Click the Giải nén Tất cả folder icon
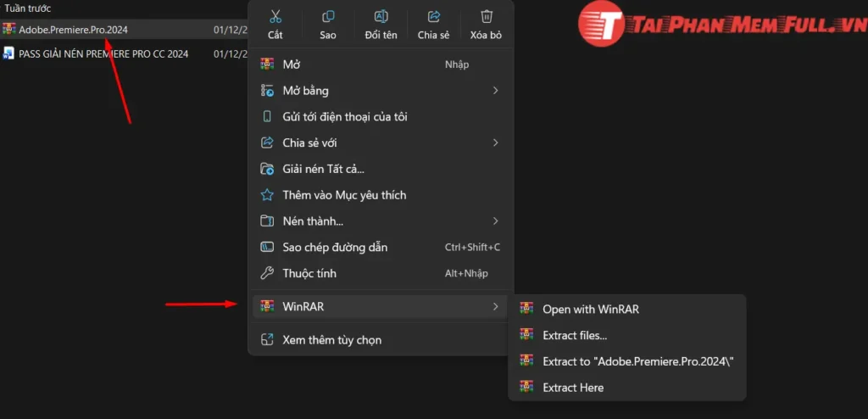Screen dimensions: 868x419 tap(267, 169)
